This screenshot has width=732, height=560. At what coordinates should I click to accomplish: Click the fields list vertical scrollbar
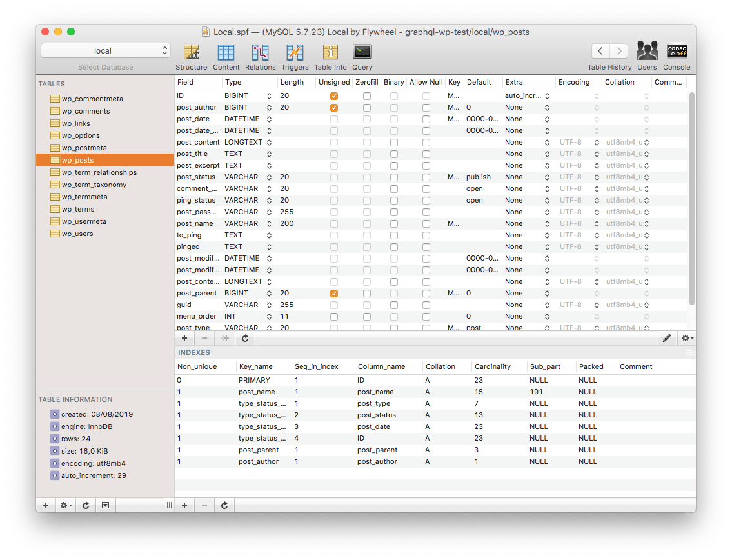point(692,199)
